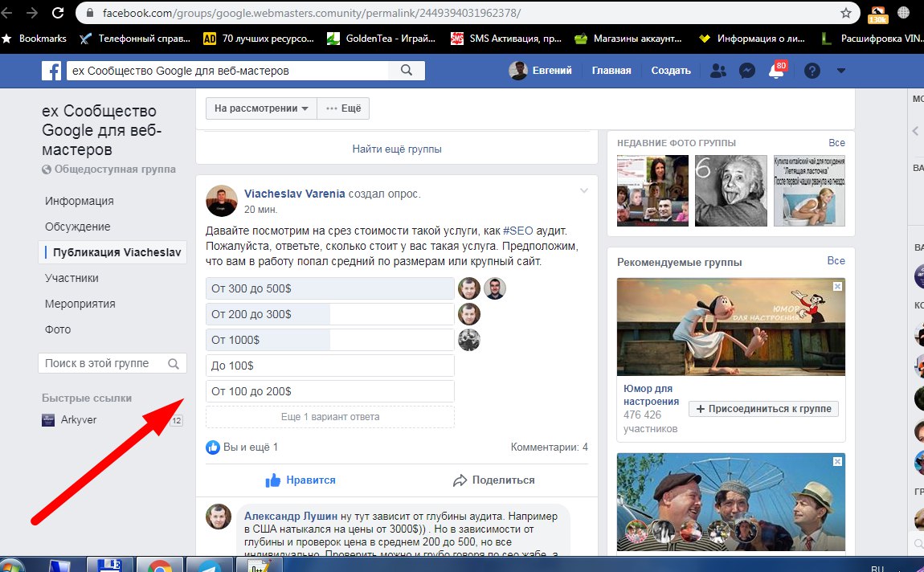Viewport: 924px width, 572px height.
Task: Click the browser address bar URL
Action: (x=311, y=13)
